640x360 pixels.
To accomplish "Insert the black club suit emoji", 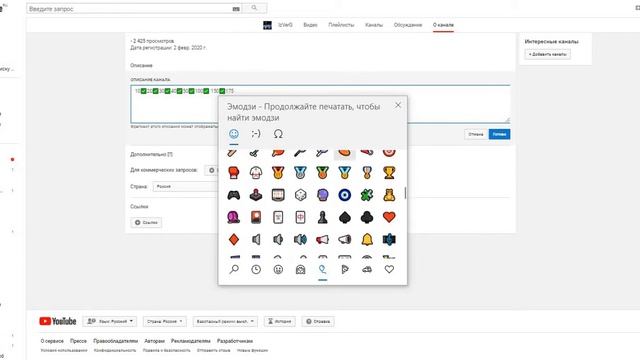I will pyautogui.click(x=367, y=217).
